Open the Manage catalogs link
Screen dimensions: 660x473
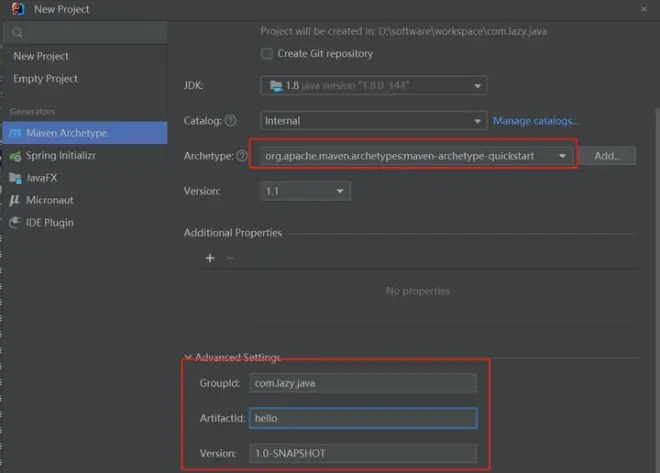point(535,121)
